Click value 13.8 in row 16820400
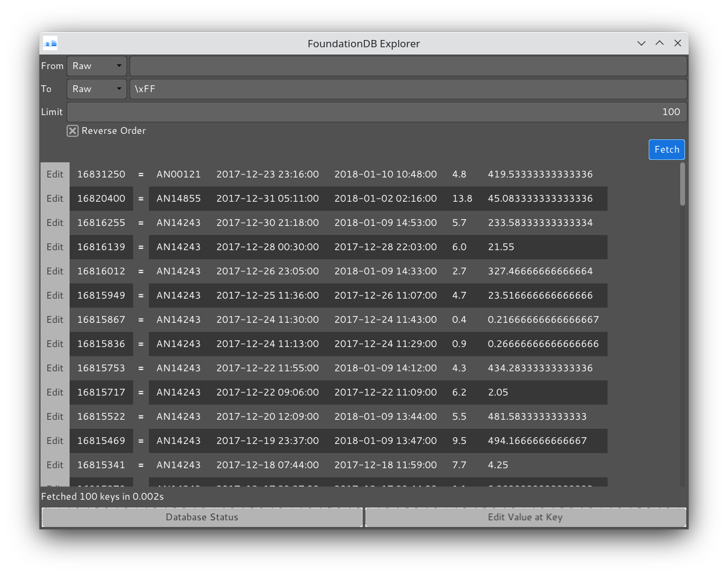Viewport: 728px width, 576px height. click(462, 199)
